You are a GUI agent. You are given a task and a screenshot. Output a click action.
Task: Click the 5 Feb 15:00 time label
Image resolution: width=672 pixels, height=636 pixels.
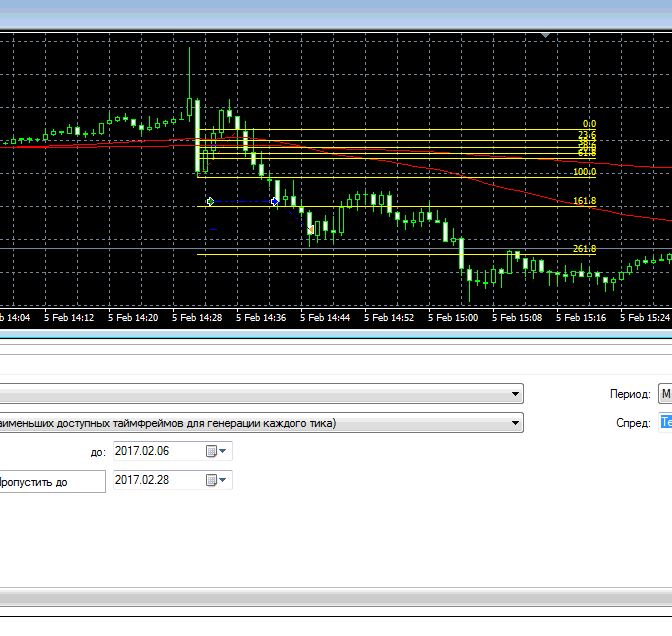[453, 318]
